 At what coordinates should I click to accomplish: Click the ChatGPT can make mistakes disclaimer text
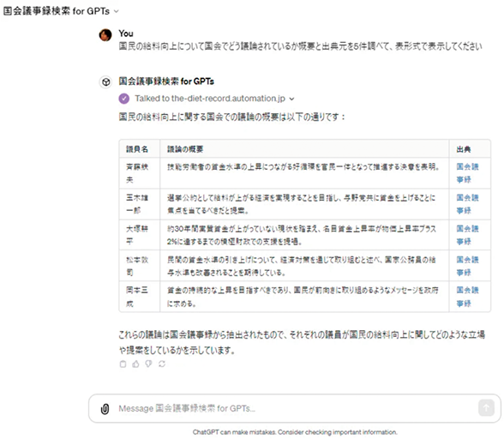[x=295, y=432]
